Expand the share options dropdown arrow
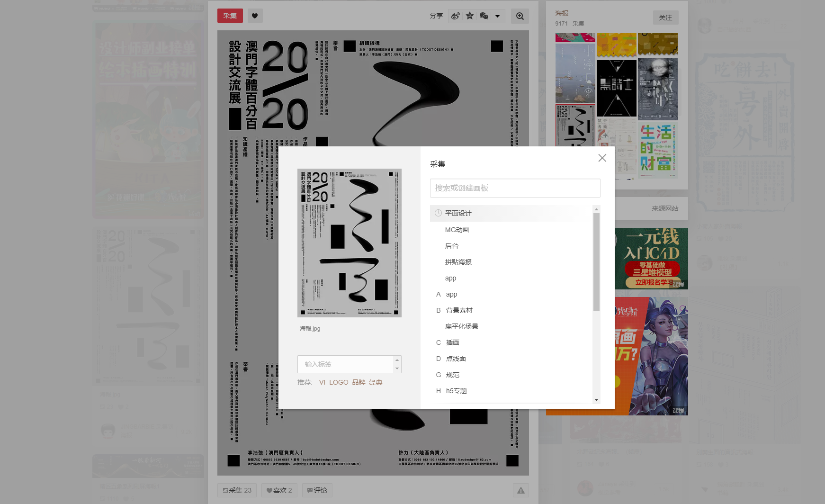 click(x=498, y=16)
